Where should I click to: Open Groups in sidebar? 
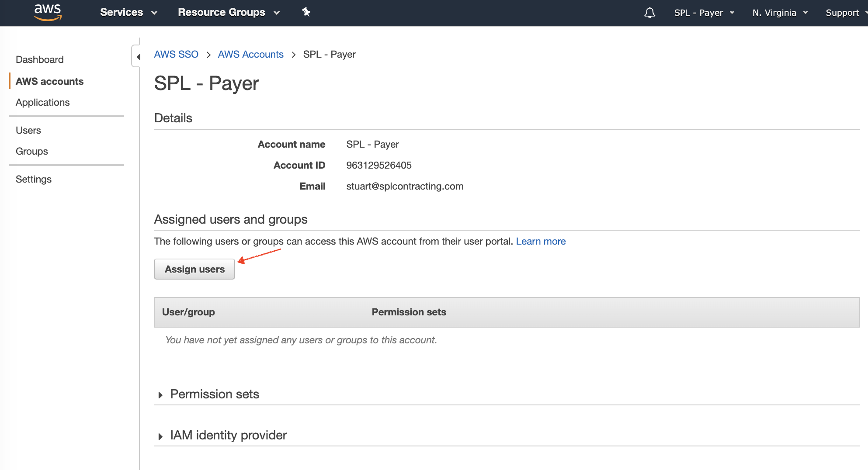[31, 151]
